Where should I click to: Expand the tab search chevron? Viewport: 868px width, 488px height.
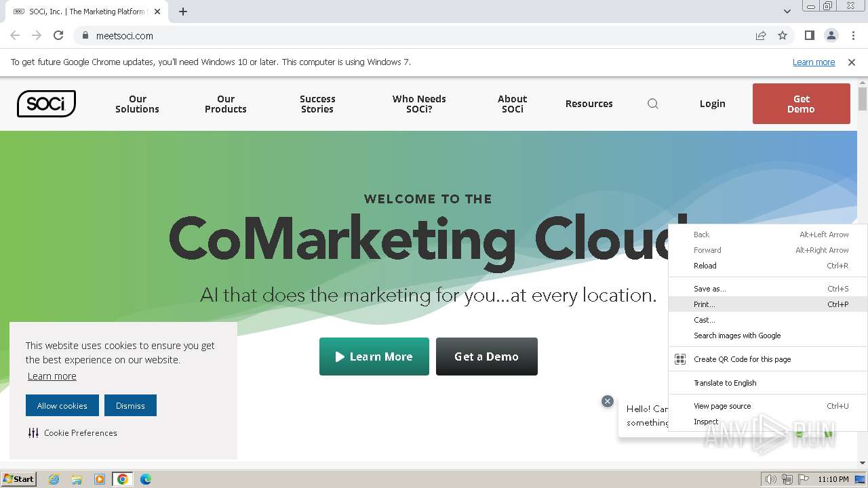[787, 12]
